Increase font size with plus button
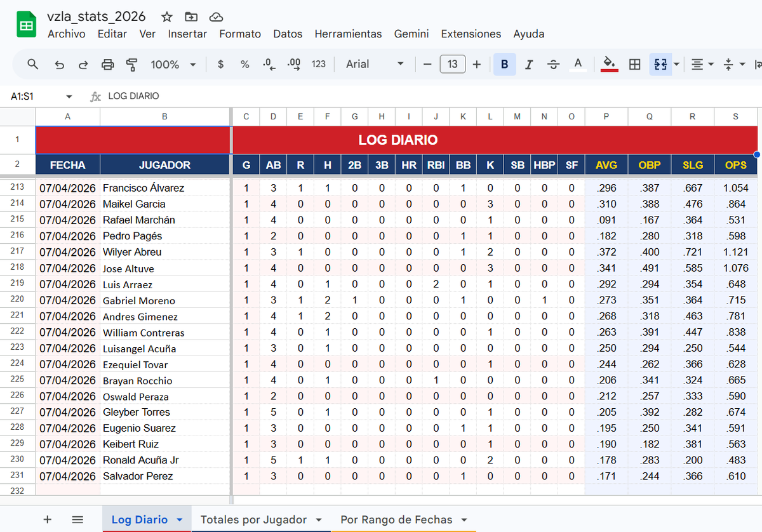762x532 pixels. tap(477, 64)
